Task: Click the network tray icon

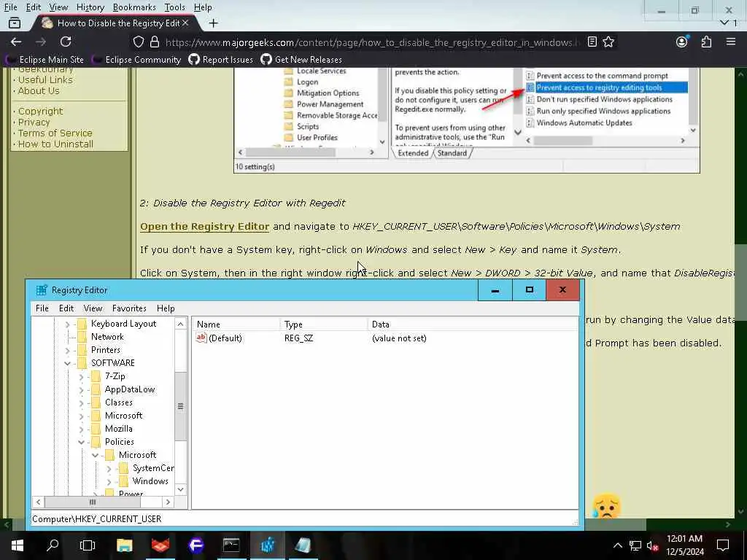Action: 635,545
